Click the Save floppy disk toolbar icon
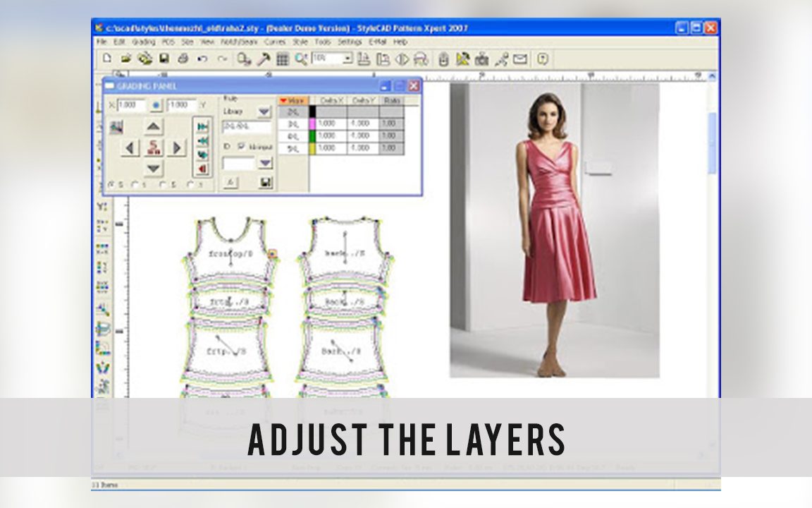 (x=164, y=59)
